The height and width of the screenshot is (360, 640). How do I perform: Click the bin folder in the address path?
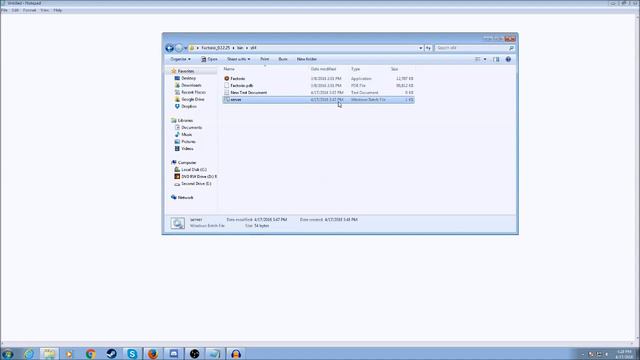(240, 48)
